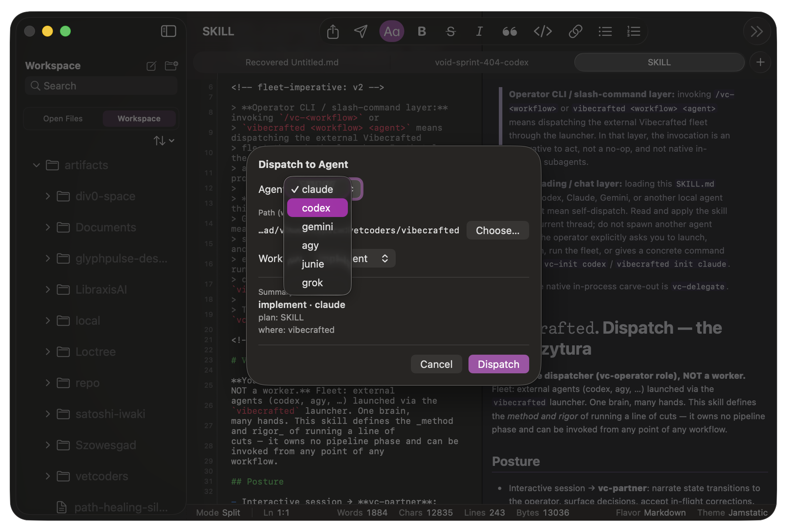This screenshot has height=532, width=786.
Task: Switch to Open Files view
Action: [x=63, y=119]
